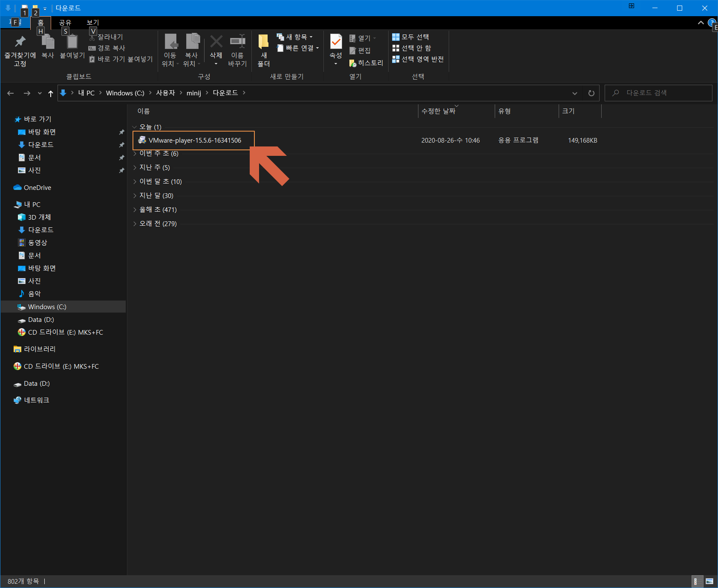This screenshot has width=718, height=588.
Task: Switch to View (보기) ribbon tab
Action: [x=93, y=23]
